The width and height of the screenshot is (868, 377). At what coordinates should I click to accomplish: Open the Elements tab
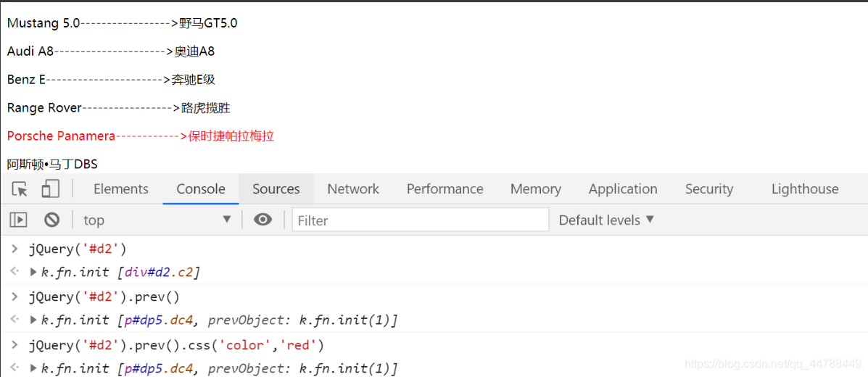pos(120,188)
